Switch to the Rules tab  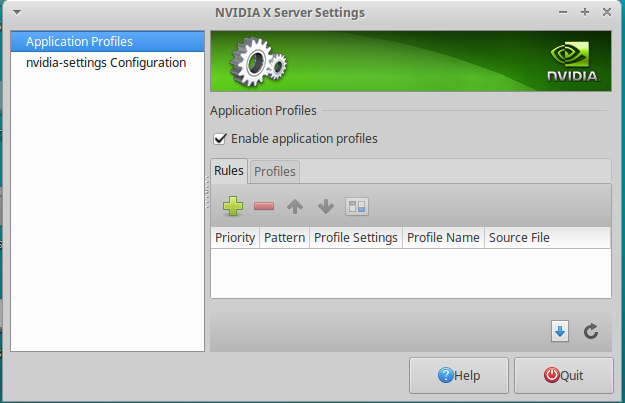coord(229,171)
